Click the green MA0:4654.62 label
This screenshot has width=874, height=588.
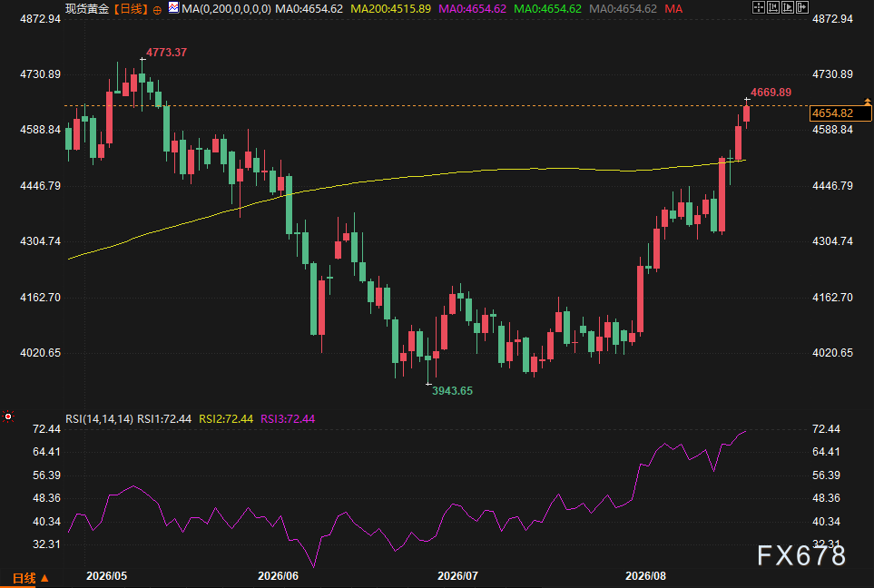(547, 9)
